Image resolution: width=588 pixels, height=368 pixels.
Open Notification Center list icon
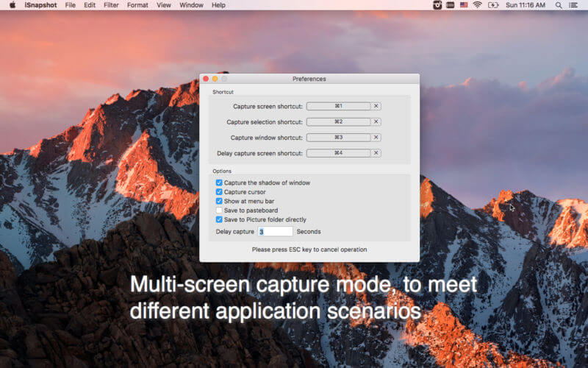click(575, 5)
